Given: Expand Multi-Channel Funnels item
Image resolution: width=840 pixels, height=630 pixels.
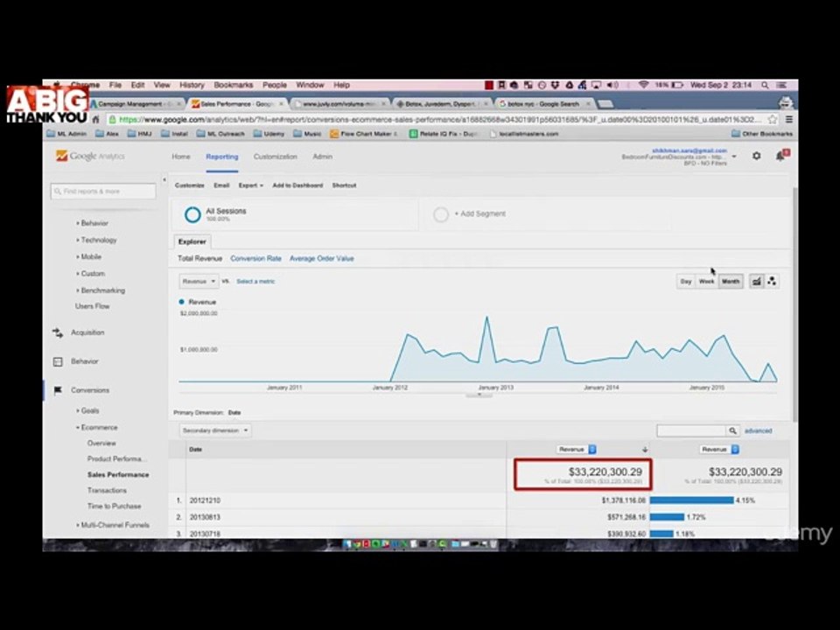Looking at the screenshot, I should coord(113,525).
